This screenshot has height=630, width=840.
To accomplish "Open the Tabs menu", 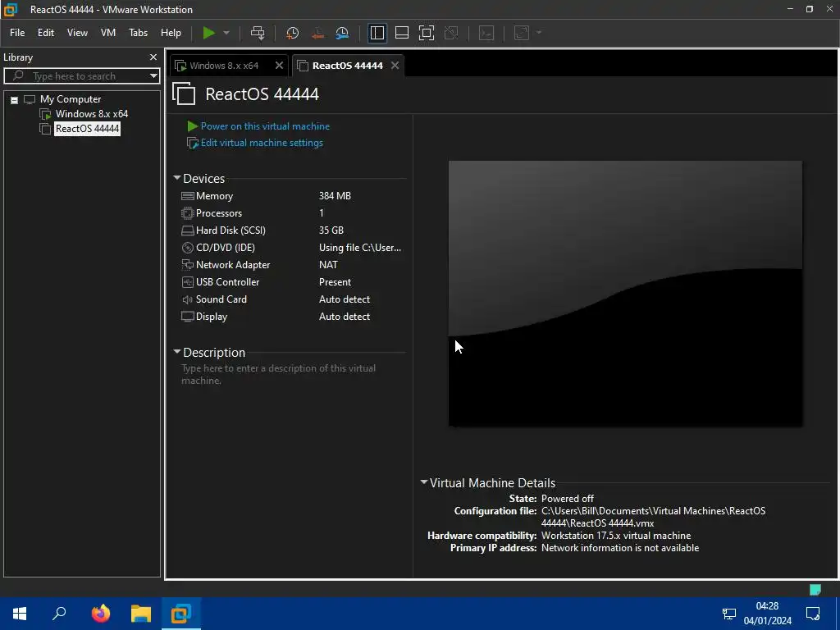I will pyautogui.click(x=138, y=33).
